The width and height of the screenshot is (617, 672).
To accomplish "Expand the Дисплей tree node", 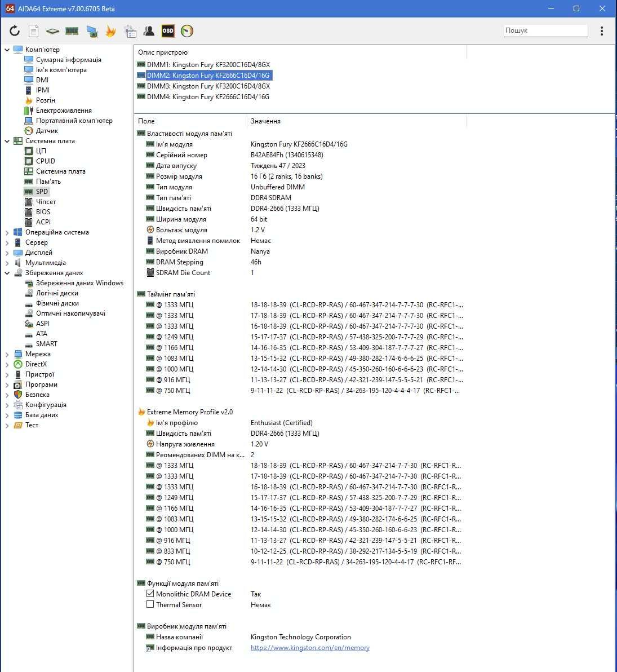I will point(7,253).
